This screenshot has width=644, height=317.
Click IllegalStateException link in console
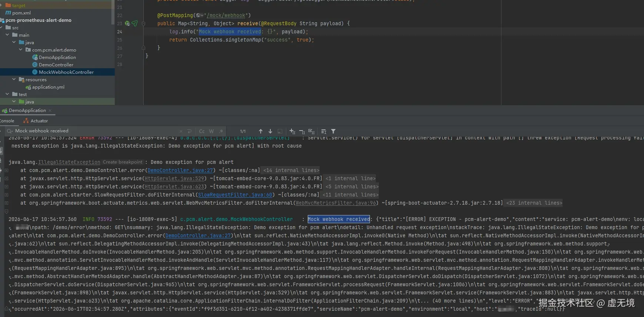tap(69, 162)
